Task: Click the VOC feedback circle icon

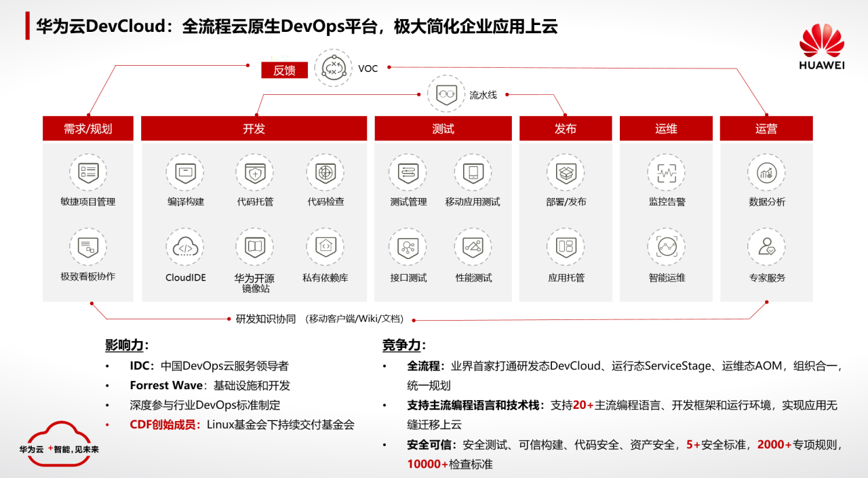Action: [x=334, y=68]
